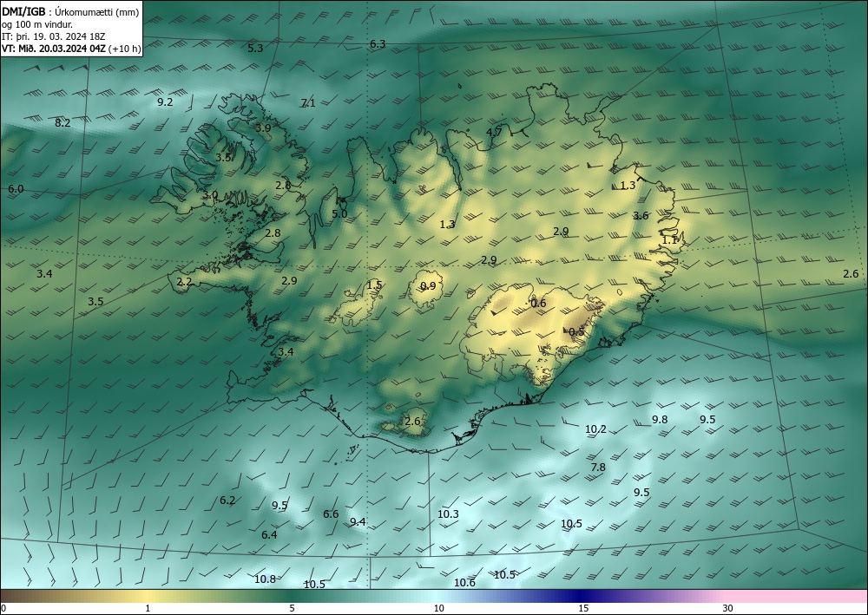Select the 'VT: Mið. 20.03.2024 04Z (+10 h)' line

click(71, 49)
